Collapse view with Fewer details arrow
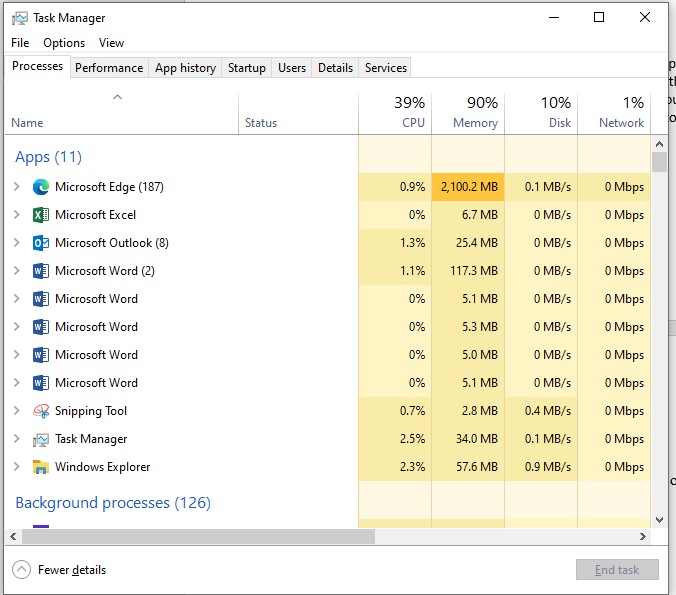Image resolution: width=676 pixels, height=595 pixels. (x=21, y=570)
